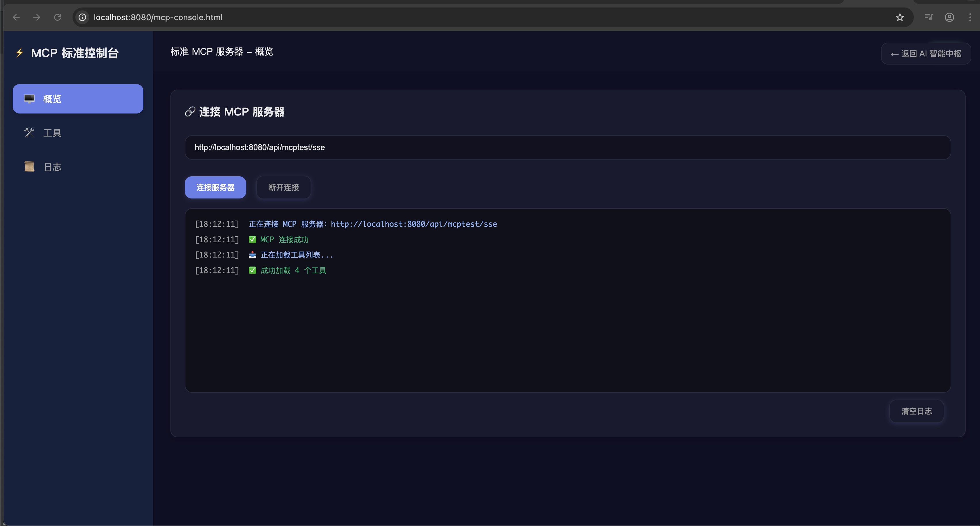
Task: Click the hammer-wrench icon beside 工具
Action: tap(29, 133)
